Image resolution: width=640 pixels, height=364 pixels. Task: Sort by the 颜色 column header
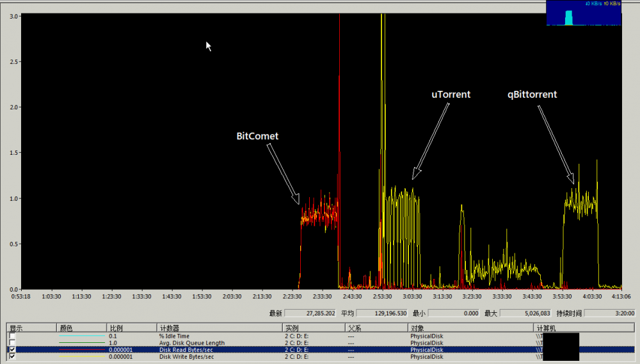click(82, 328)
